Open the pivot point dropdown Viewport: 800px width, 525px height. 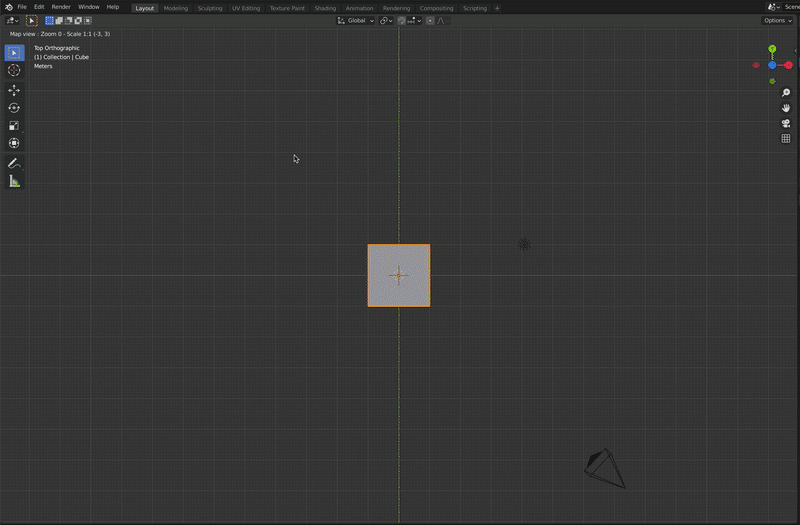386,20
